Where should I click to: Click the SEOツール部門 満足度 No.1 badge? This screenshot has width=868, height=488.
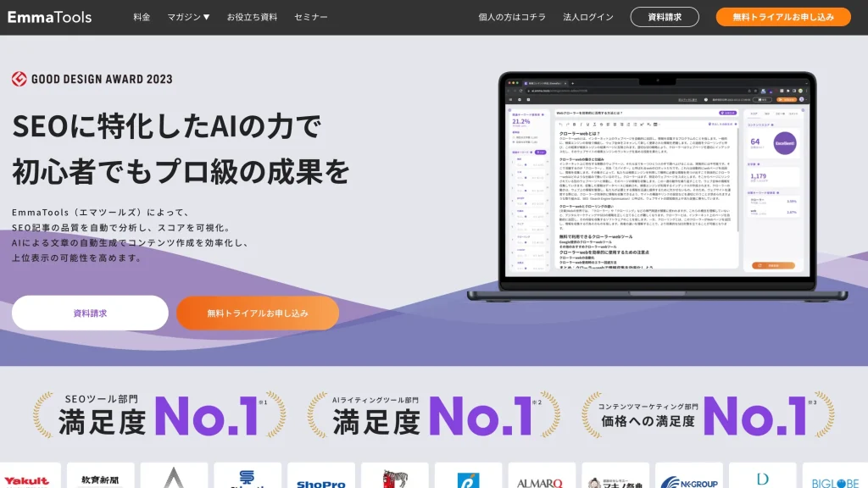(x=159, y=415)
